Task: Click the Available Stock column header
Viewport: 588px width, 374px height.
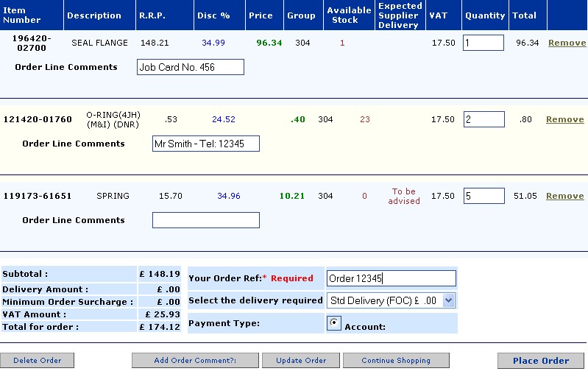Action: point(348,15)
